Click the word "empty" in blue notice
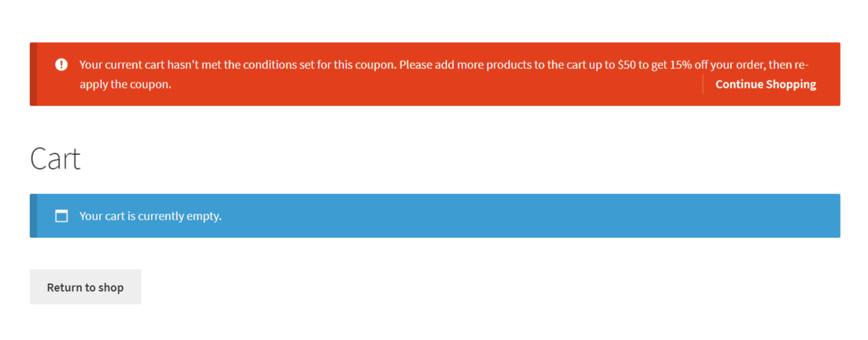This screenshot has width=868, height=340. (x=204, y=216)
